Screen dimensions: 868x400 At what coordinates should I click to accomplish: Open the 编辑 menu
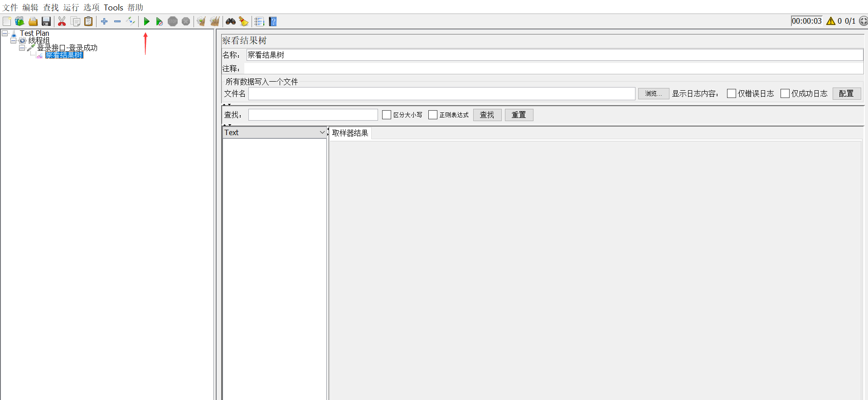(x=30, y=8)
